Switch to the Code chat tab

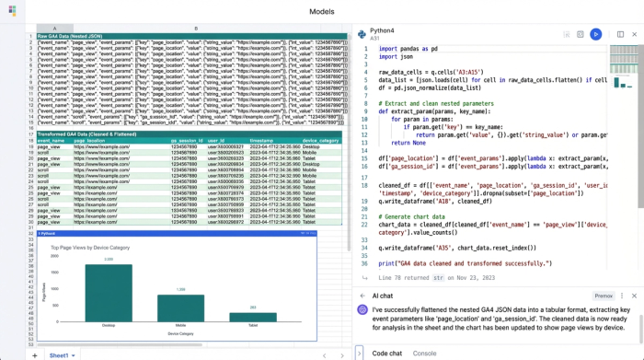point(387,354)
